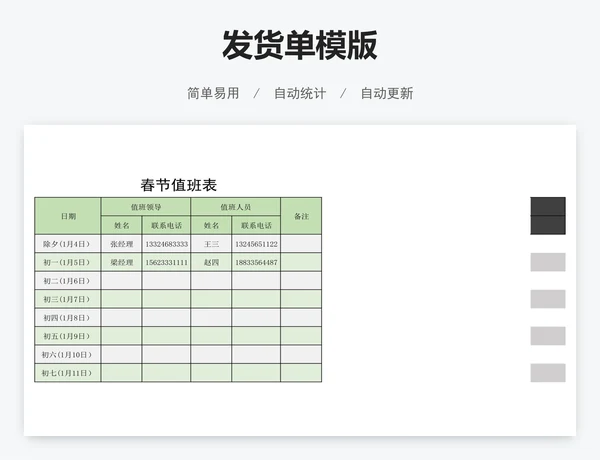
Task: Select the 初四(1月8日) date cell
Action: [x=68, y=317]
